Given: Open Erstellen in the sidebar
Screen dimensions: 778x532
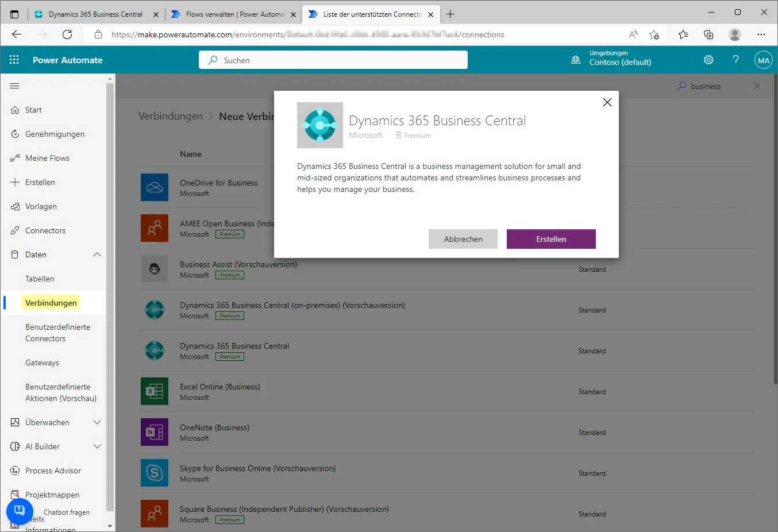Looking at the screenshot, I should point(40,182).
